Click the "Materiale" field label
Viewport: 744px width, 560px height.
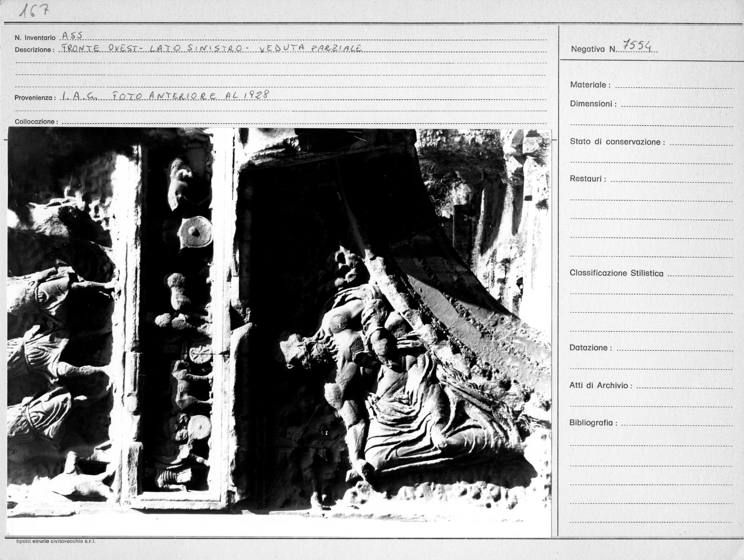(x=590, y=85)
